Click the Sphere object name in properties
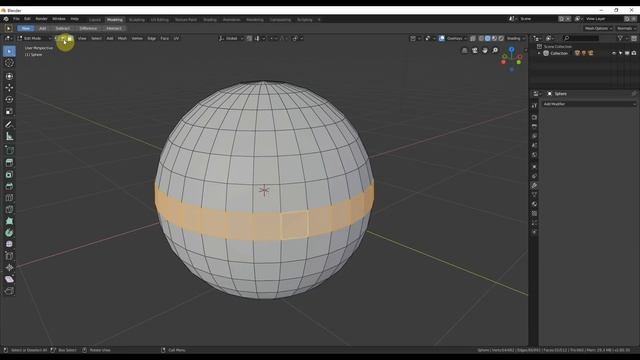The width and height of the screenshot is (640, 360). click(x=560, y=94)
